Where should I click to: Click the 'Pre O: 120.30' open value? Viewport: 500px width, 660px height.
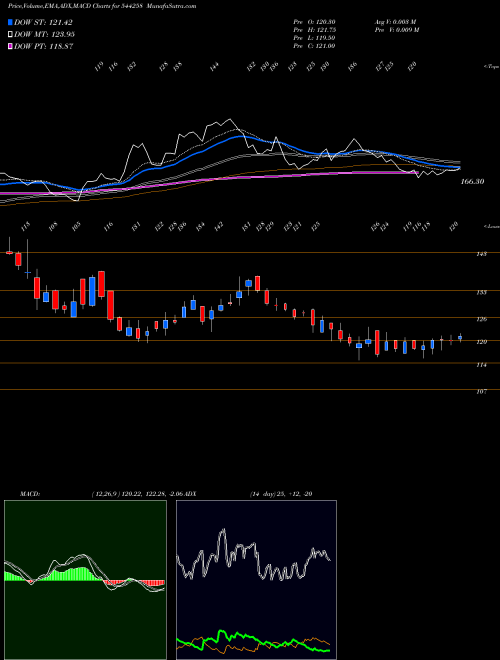314,22
